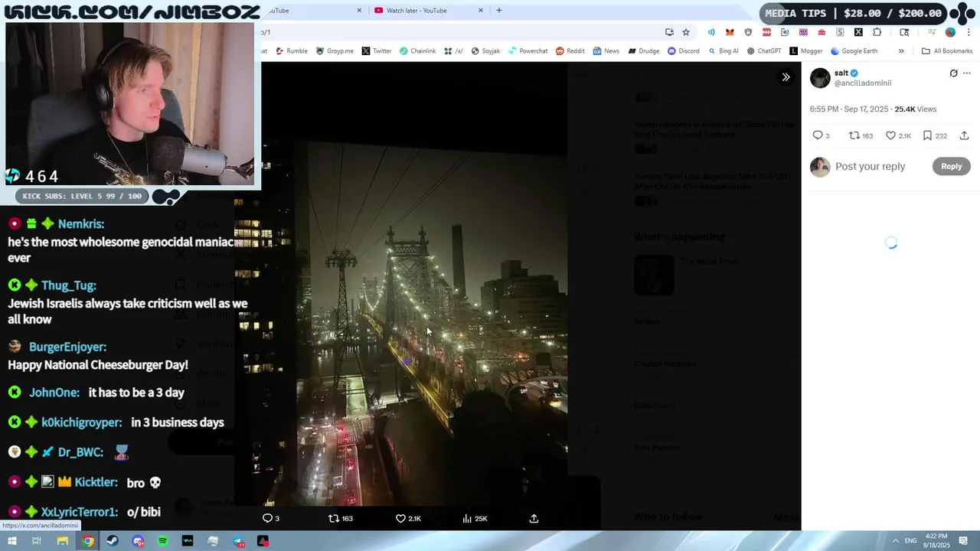The height and width of the screenshot is (551, 980).
Task: Open the notification center icon
Action: pos(965,541)
